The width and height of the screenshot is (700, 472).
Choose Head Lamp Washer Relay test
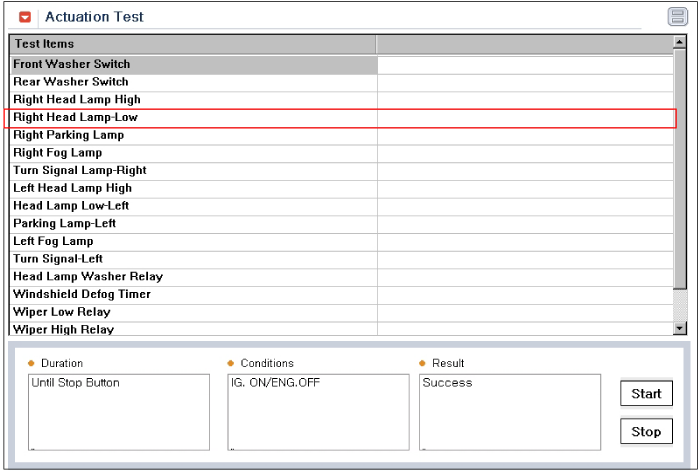[x=342, y=277]
